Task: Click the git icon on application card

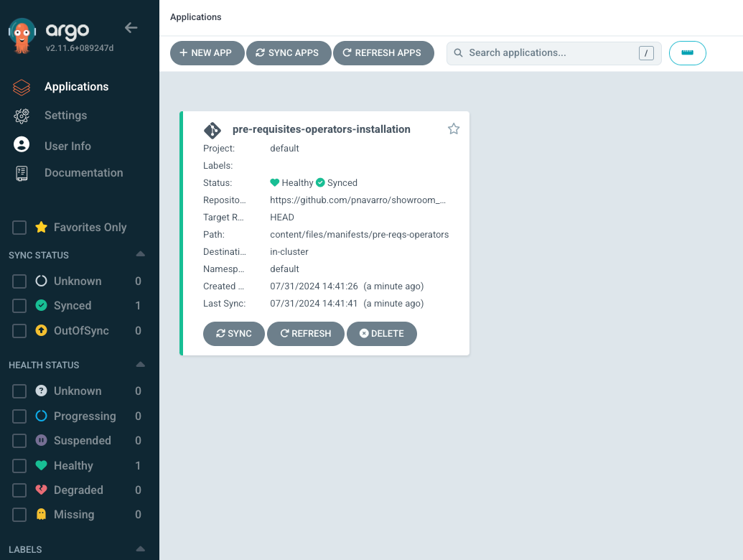Action: [212, 130]
